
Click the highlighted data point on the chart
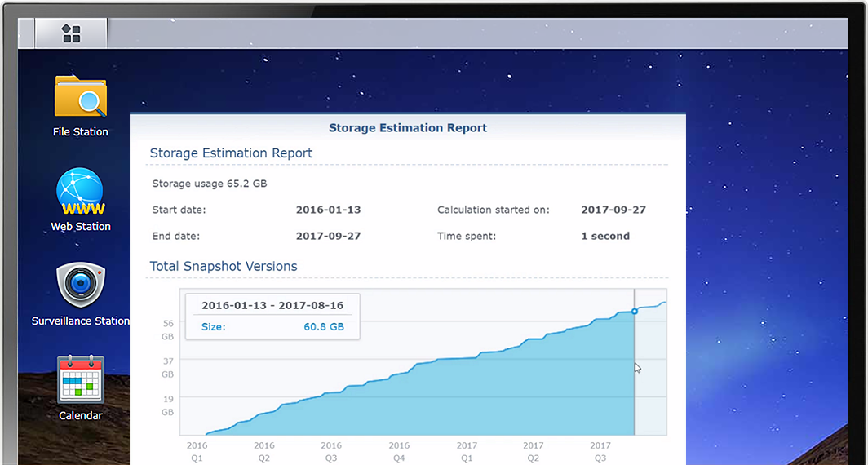point(635,312)
